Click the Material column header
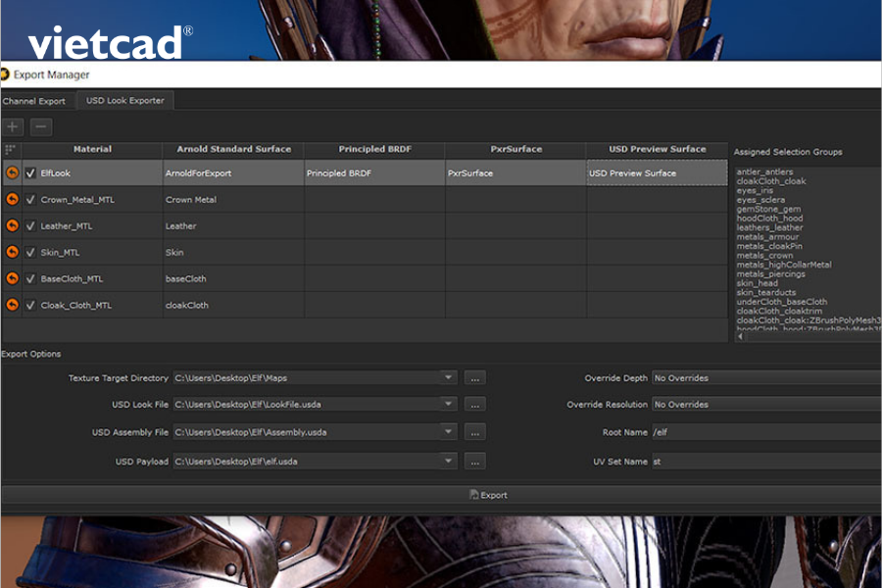Screen dimensions: 882x588 [x=92, y=149]
